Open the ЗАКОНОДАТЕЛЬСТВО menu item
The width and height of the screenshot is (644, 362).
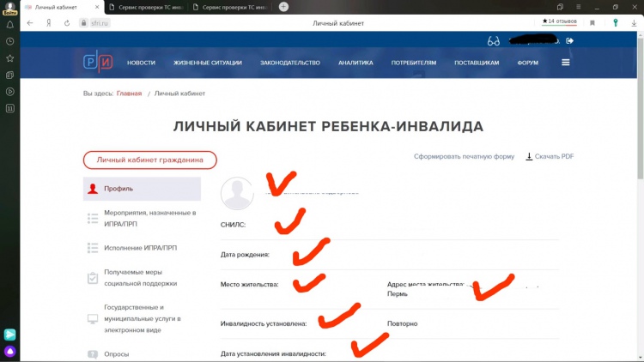click(289, 63)
